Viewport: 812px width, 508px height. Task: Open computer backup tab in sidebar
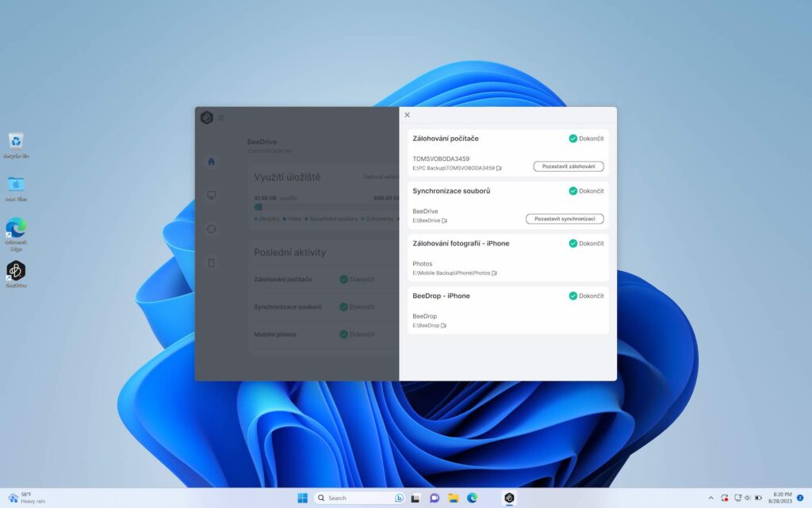211,196
